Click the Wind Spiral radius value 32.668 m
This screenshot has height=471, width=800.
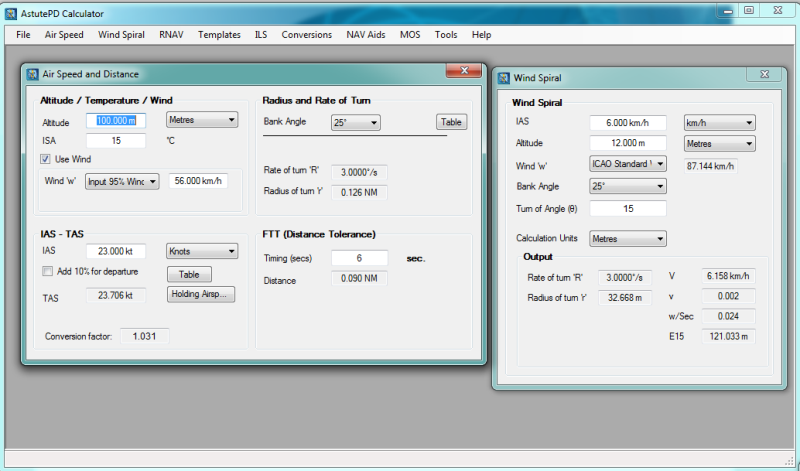(x=624, y=298)
